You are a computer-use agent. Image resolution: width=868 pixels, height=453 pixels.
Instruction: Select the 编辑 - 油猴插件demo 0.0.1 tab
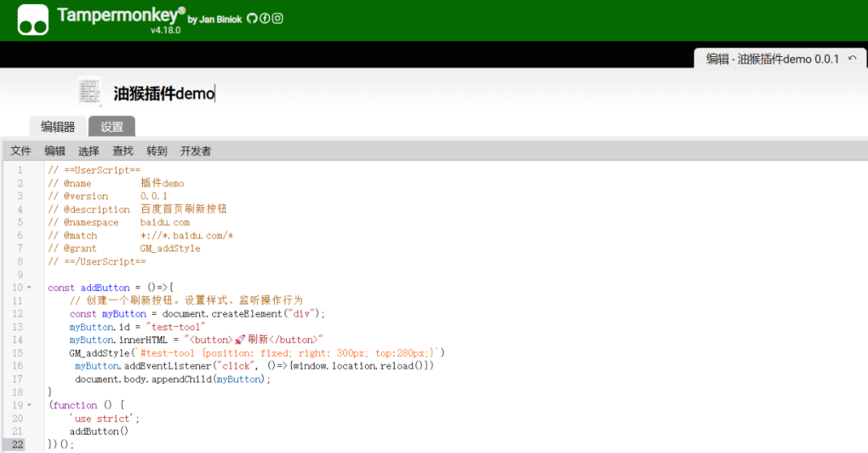tap(780, 58)
